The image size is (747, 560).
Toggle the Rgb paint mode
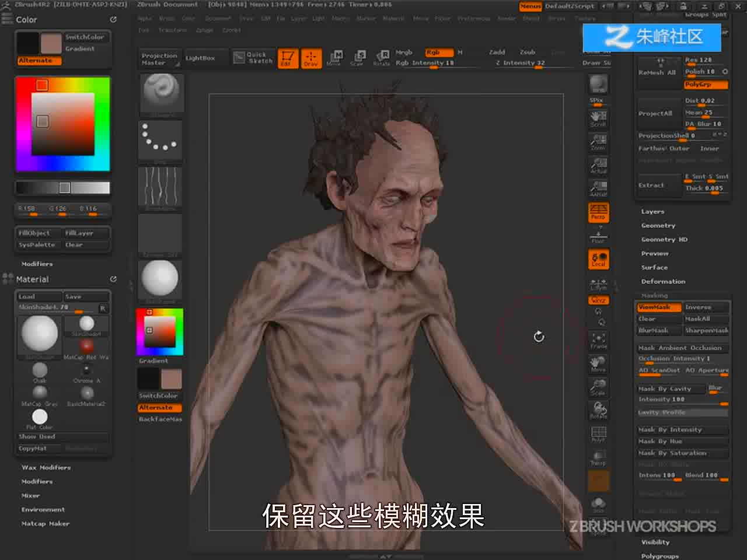tap(439, 52)
